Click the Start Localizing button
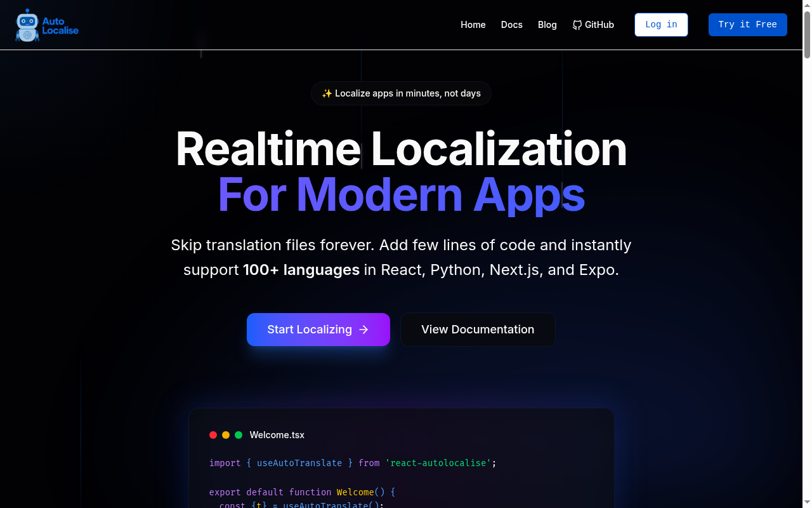Image resolution: width=812 pixels, height=508 pixels. [x=318, y=330]
